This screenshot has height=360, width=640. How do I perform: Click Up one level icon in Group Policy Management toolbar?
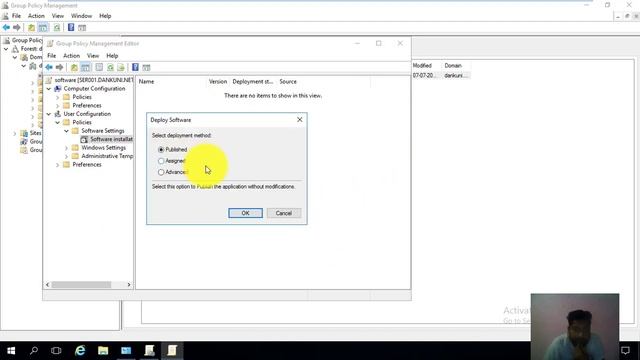[x=31, y=28]
